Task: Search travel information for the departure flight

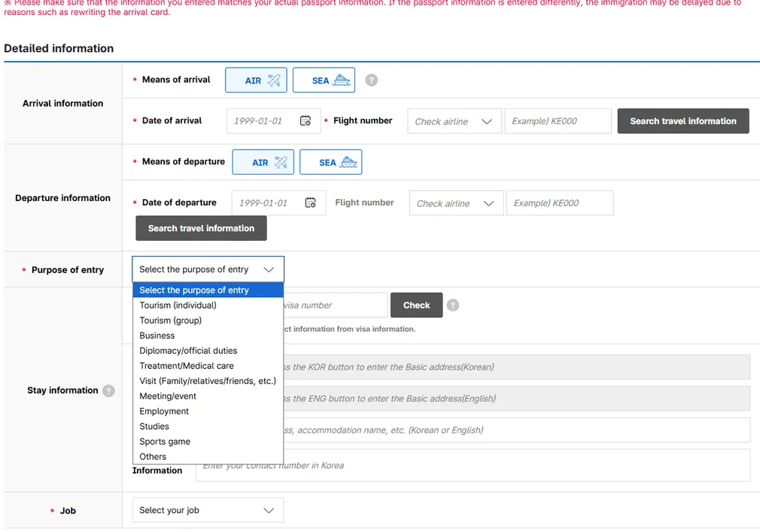Action: 201,228
